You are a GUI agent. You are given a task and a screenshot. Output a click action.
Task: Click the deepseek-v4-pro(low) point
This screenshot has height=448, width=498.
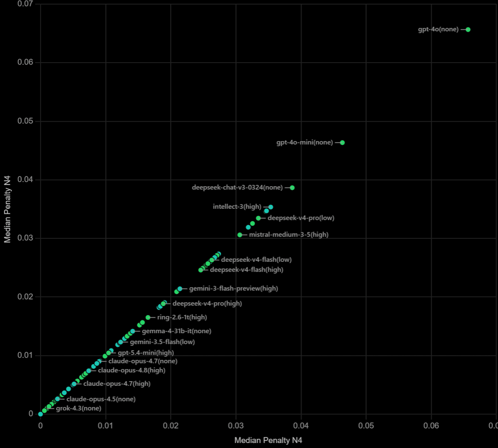[258, 218]
